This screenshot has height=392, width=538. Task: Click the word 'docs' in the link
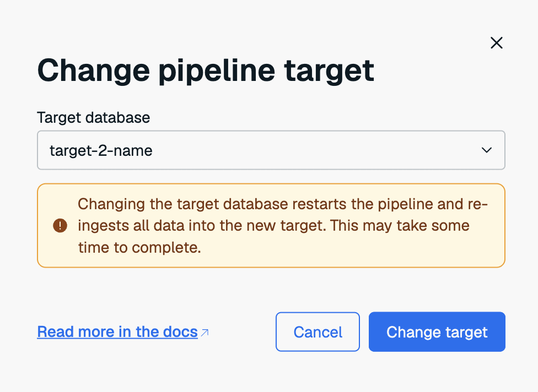180,331
